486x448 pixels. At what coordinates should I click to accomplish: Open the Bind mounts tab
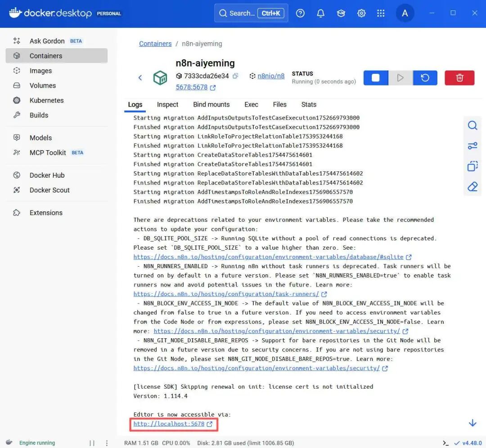point(211,105)
